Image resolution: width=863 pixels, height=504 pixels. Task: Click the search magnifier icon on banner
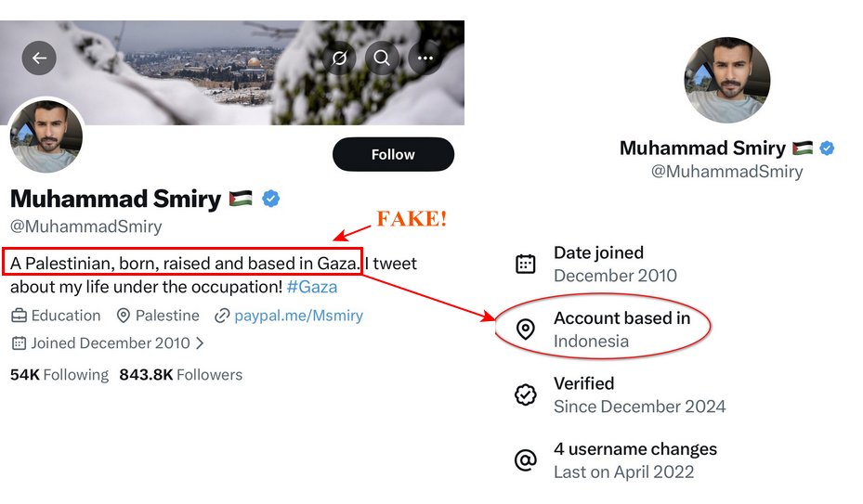point(382,58)
